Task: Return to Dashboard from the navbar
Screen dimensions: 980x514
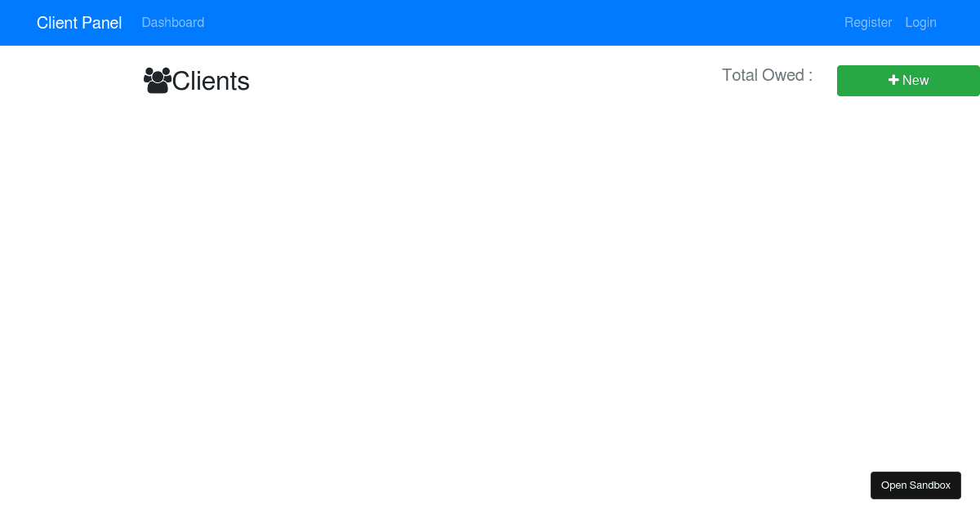Action: (173, 23)
